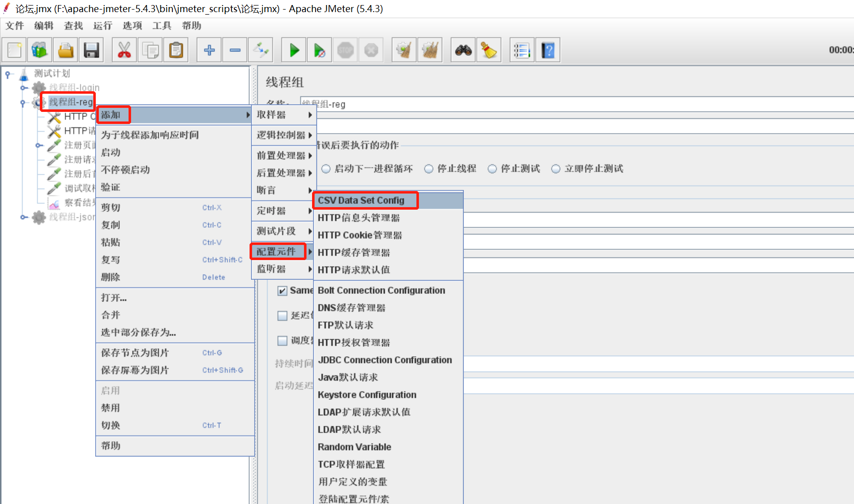
Task: Choose JDBC Connection Configuration
Action: coord(388,360)
